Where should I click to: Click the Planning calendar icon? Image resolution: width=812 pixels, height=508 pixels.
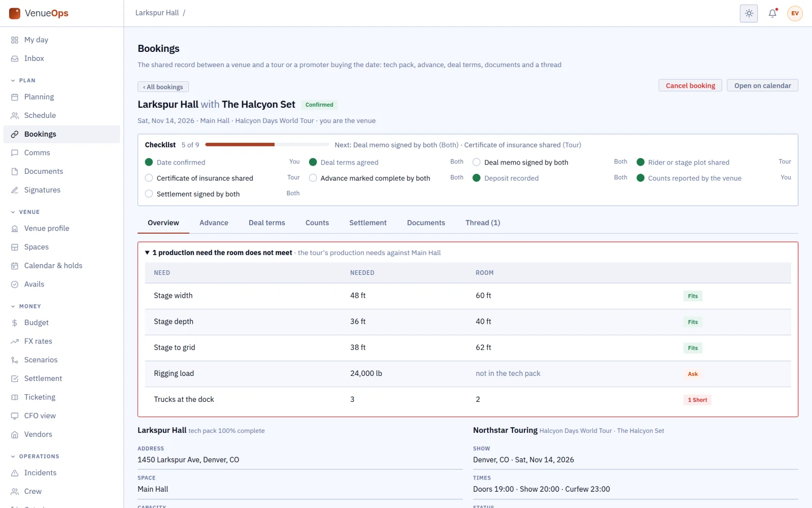[x=15, y=97]
